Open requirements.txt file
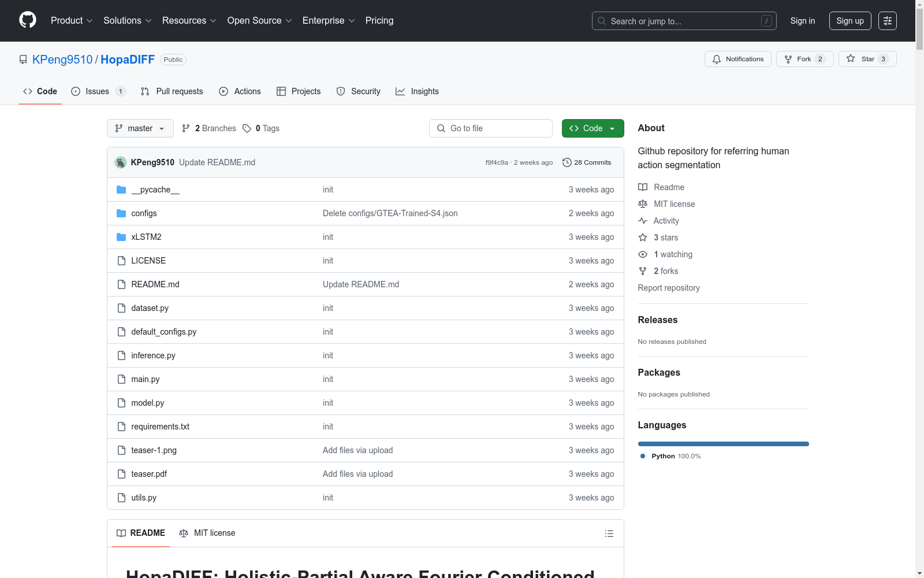This screenshot has width=924, height=578. click(161, 427)
